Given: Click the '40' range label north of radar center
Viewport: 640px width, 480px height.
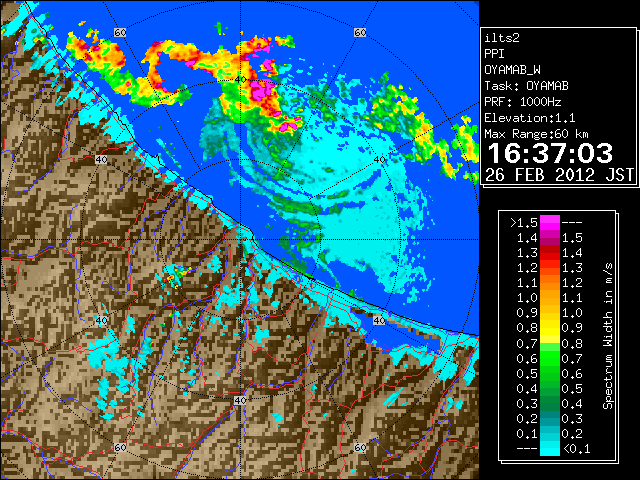Looking at the screenshot, I should pos(240,80).
